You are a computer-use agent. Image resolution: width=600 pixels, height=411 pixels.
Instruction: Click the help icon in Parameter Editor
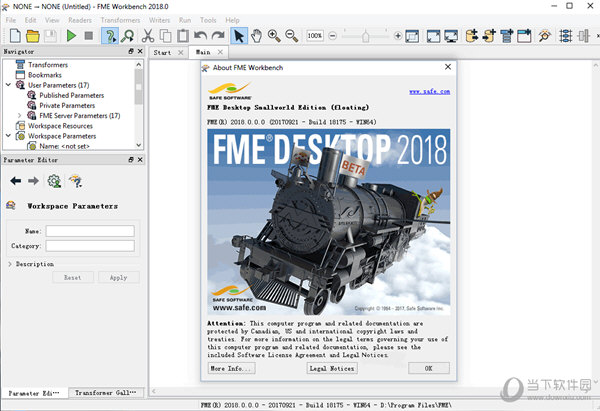click(x=75, y=181)
